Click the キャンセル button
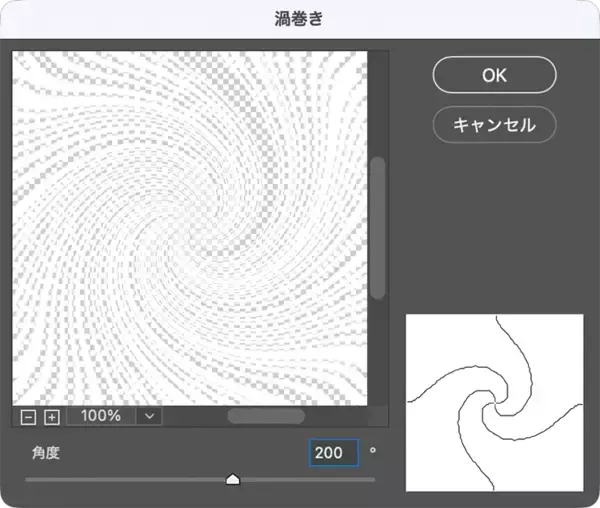 click(x=494, y=125)
